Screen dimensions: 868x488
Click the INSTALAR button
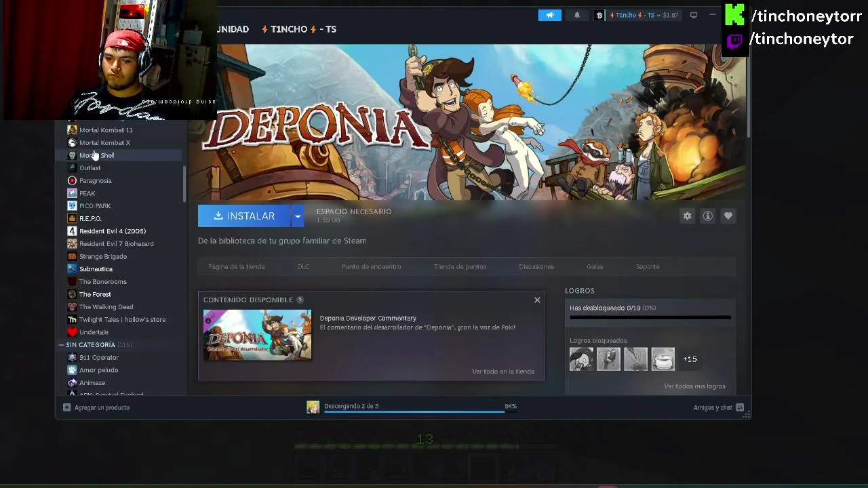point(244,216)
